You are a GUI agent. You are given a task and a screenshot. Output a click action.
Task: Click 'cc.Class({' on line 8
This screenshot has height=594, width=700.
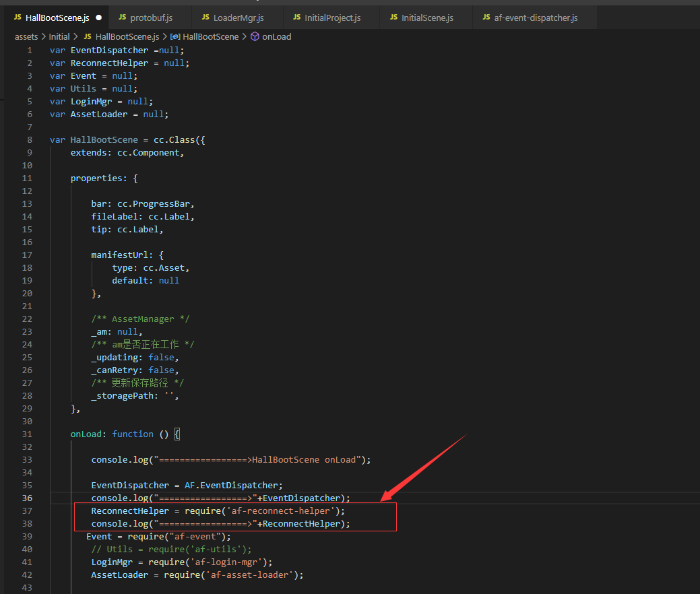(179, 139)
